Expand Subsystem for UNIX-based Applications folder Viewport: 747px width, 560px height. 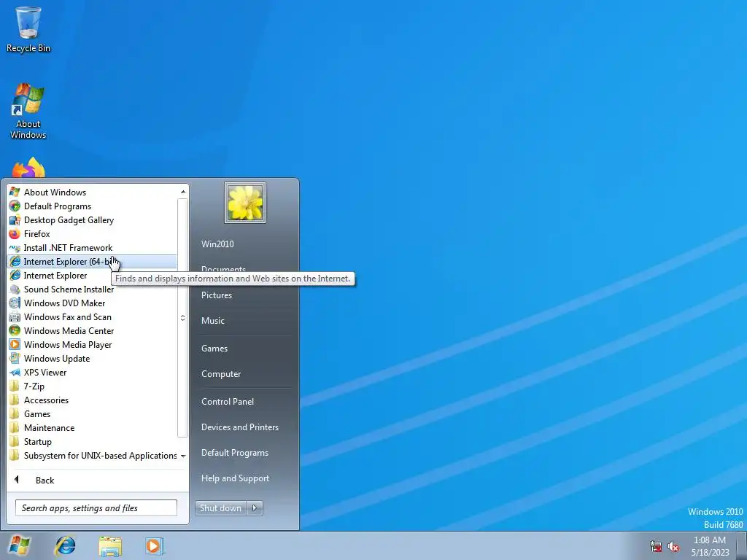tap(92, 455)
